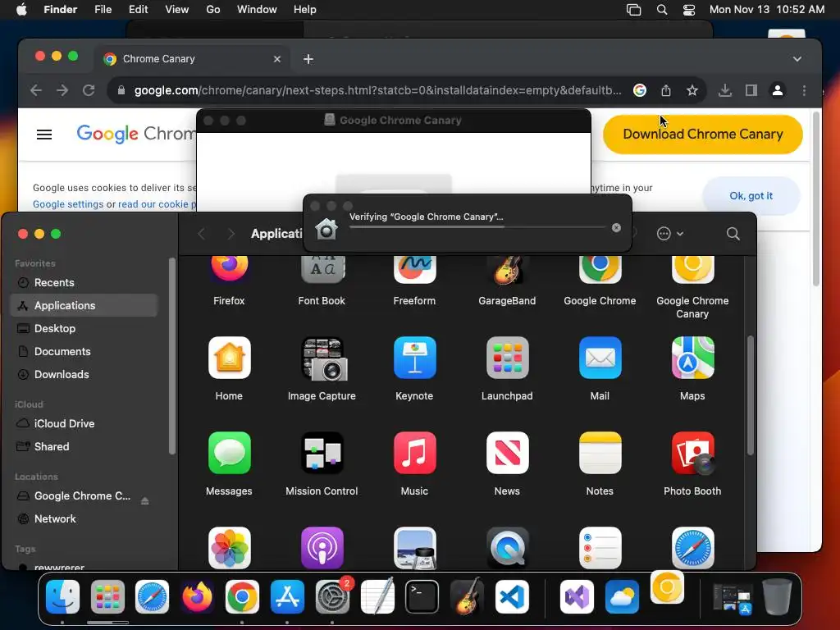Open Photo Booth app icon

pos(692,453)
